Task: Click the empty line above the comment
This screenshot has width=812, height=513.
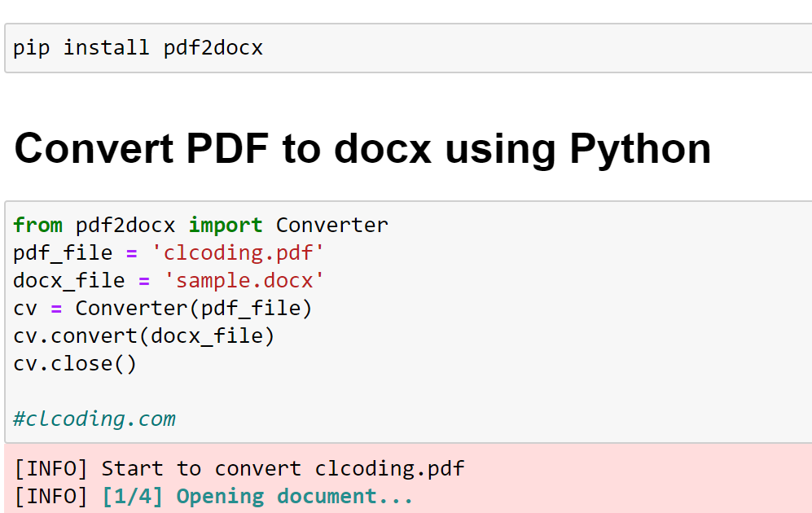Action: (408, 392)
